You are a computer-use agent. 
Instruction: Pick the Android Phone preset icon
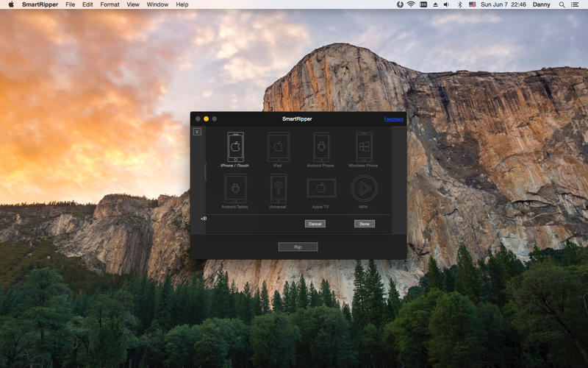pyautogui.click(x=320, y=146)
